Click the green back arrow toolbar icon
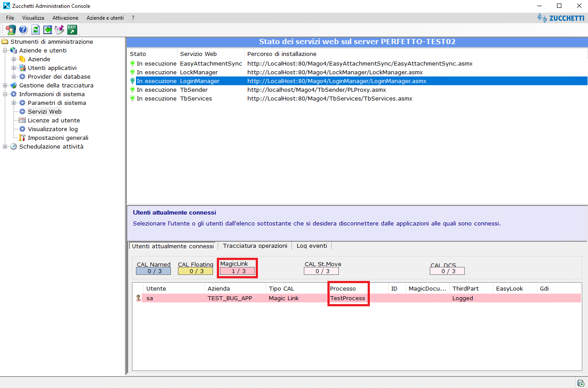 pos(47,30)
